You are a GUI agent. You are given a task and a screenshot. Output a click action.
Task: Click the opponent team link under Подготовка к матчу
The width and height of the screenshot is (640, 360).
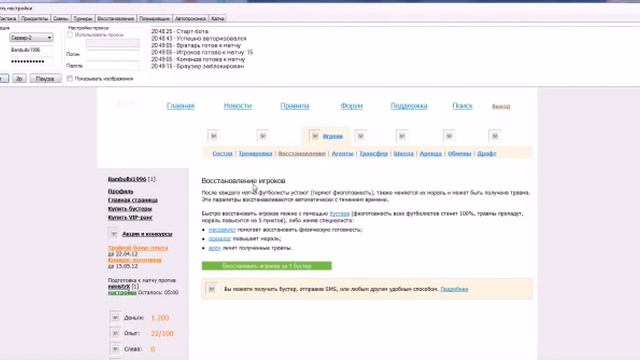click(119, 287)
